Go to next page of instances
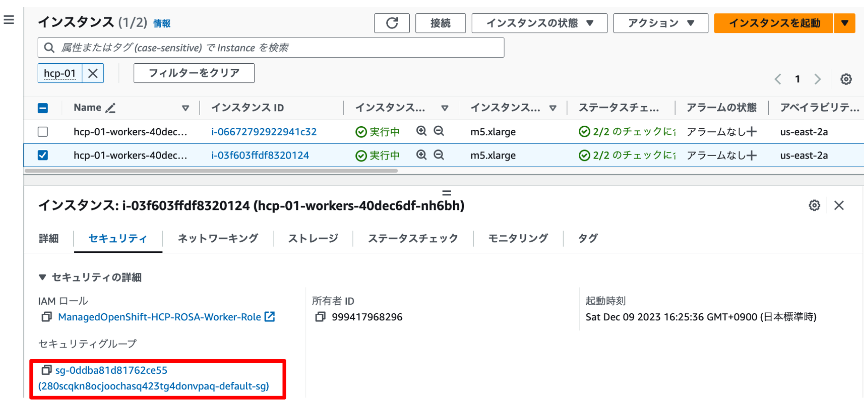The image size is (868, 408). (818, 79)
